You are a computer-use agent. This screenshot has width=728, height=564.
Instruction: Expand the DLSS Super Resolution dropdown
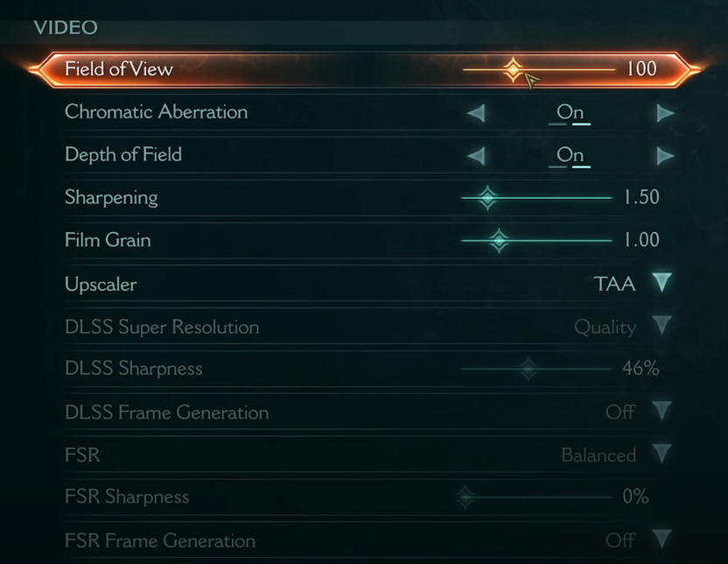pos(661,326)
